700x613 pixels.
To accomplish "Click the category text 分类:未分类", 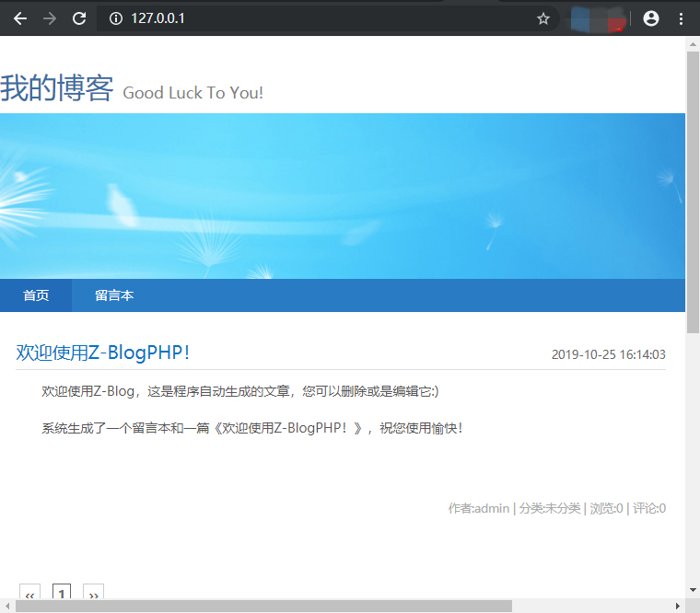I will click(x=550, y=509).
